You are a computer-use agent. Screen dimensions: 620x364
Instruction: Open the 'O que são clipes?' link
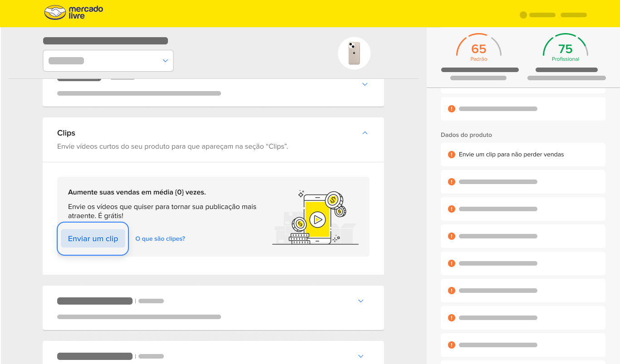coord(160,238)
